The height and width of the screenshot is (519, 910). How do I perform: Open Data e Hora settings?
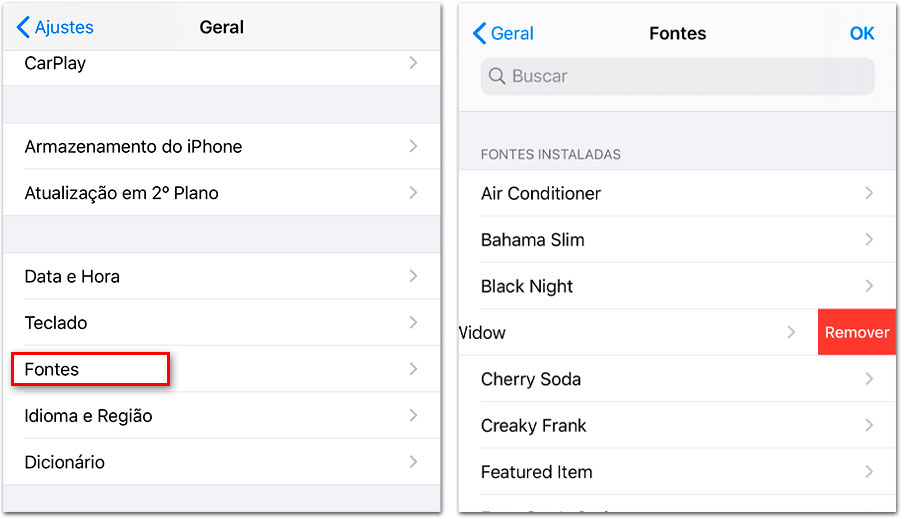(221, 276)
